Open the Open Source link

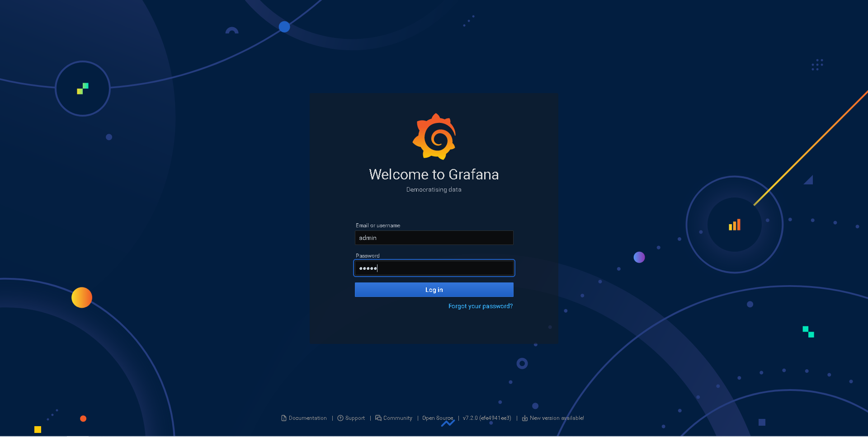(x=437, y=418)
